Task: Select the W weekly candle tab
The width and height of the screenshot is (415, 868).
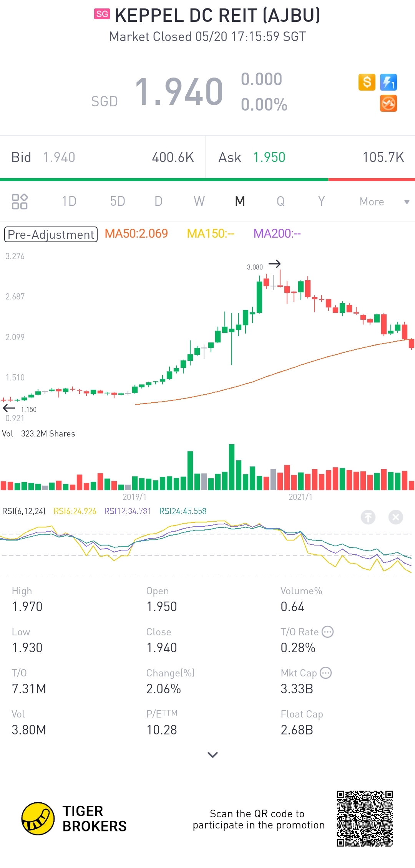Action: (x=199, y=201)
